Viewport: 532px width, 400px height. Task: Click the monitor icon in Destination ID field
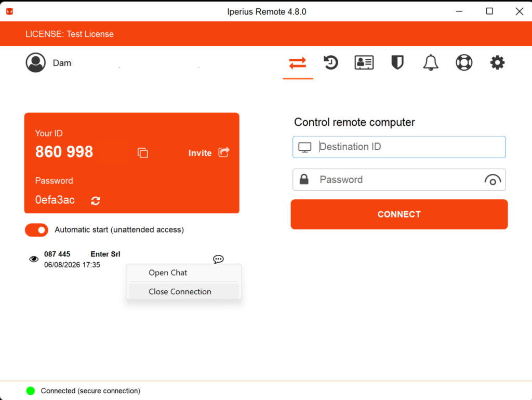304,147
